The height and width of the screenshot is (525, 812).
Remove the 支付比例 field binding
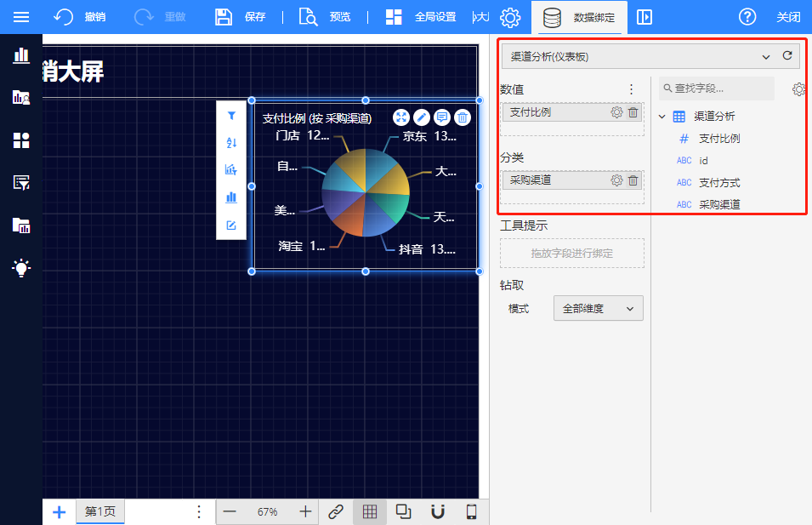(633, 111)
